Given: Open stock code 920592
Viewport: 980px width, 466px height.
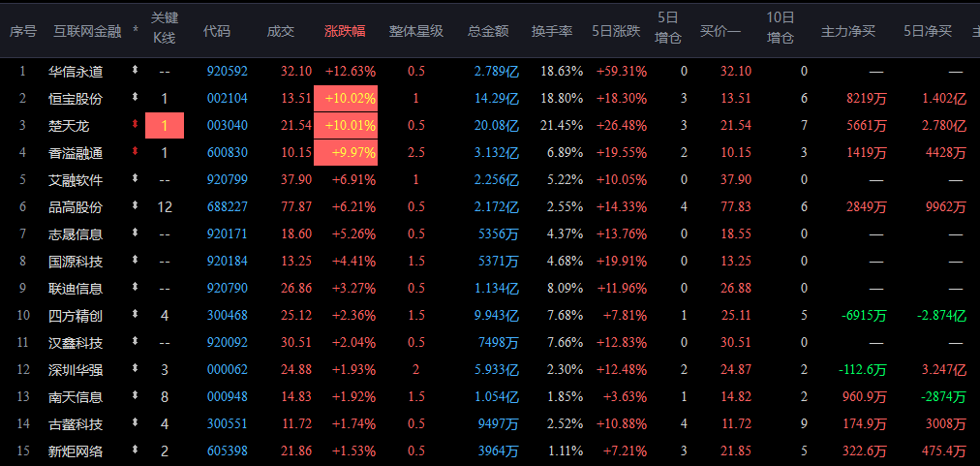Looking at the screenshot, I should [228, 72].
